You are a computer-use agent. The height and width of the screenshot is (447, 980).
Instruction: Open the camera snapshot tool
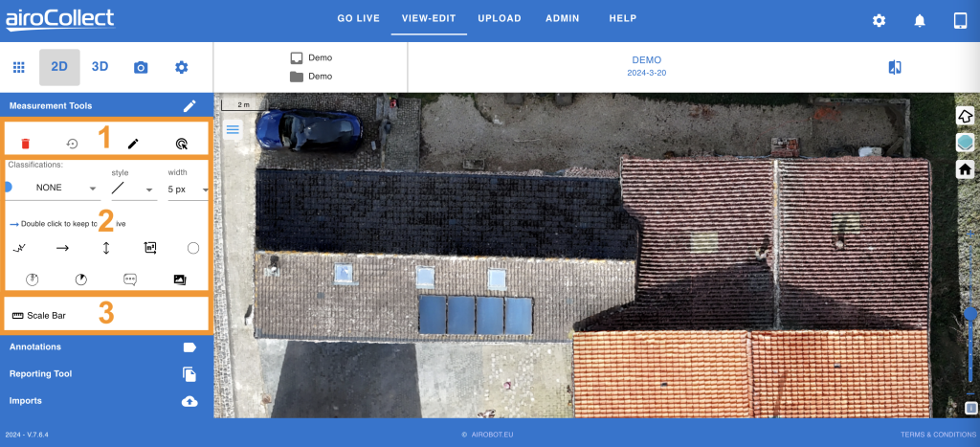pos(141,67)
